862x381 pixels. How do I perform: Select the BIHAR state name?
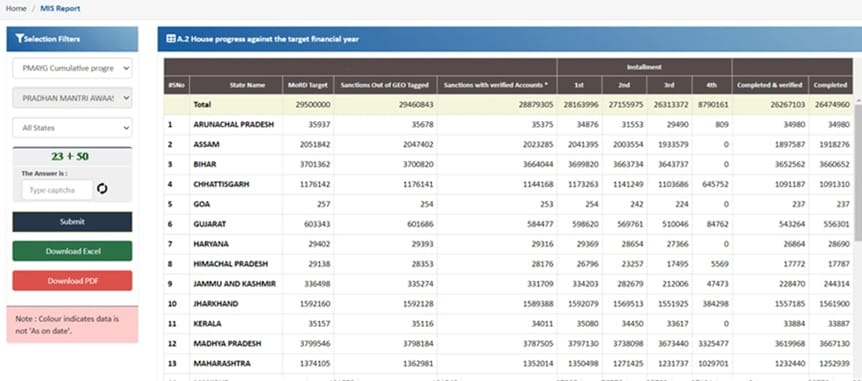(205, 164)
